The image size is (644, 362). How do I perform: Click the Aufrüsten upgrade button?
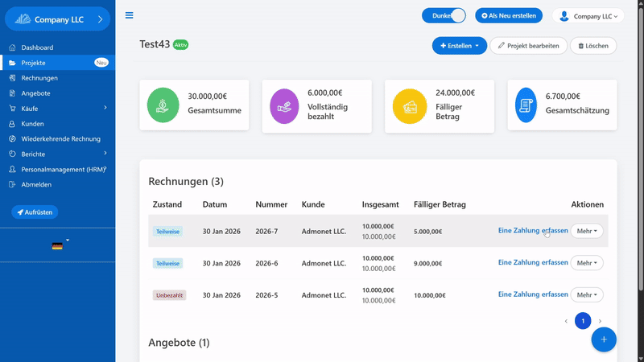coord(35,212)
